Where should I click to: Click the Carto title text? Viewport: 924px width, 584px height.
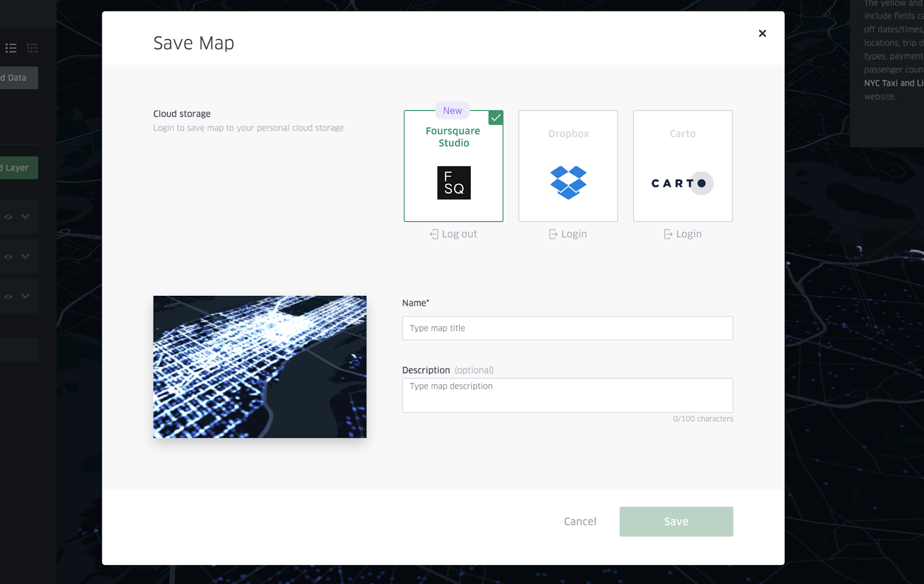pos(683,133)
